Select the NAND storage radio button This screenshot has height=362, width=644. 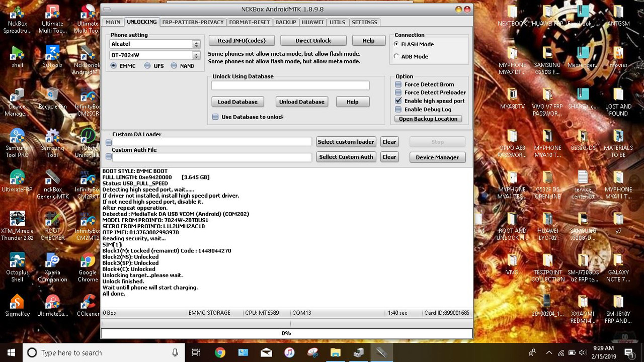pos(174,66)
